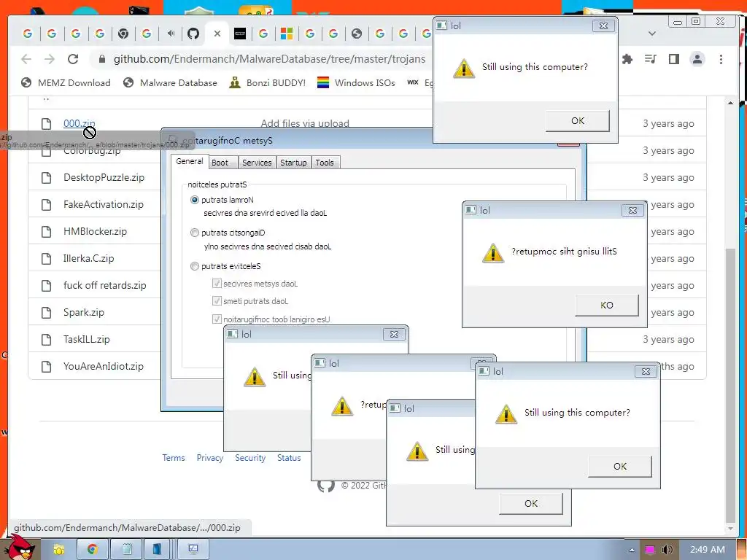Click file icon beside HMBlocker.zip
747x560 pixels.
click(x=46, y=231)
